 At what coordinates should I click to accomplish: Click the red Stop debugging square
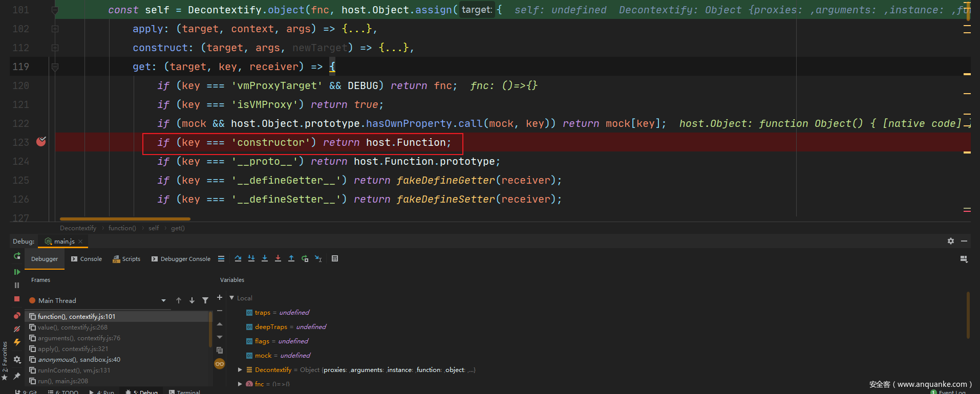(17, 299)
